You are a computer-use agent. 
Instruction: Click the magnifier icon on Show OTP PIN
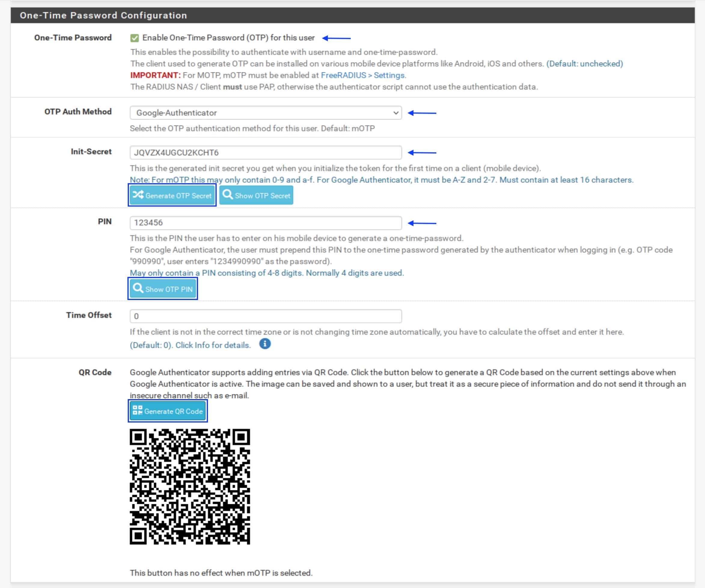click(138, 288)
